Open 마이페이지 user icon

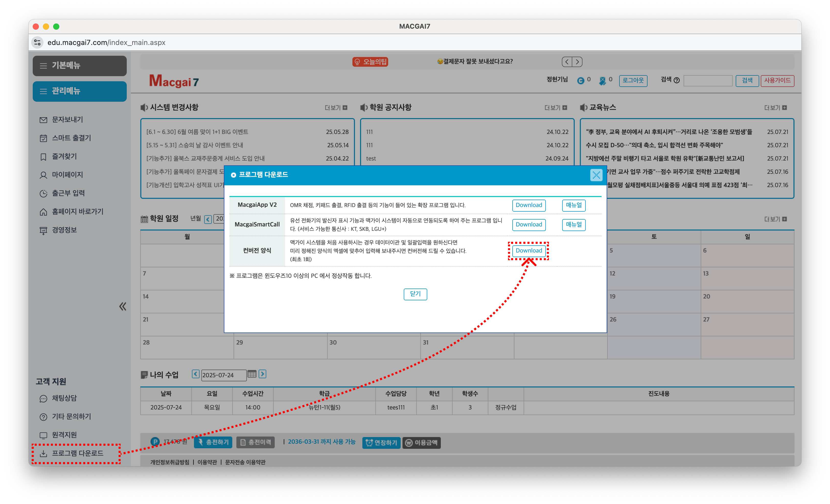(43, 175)
